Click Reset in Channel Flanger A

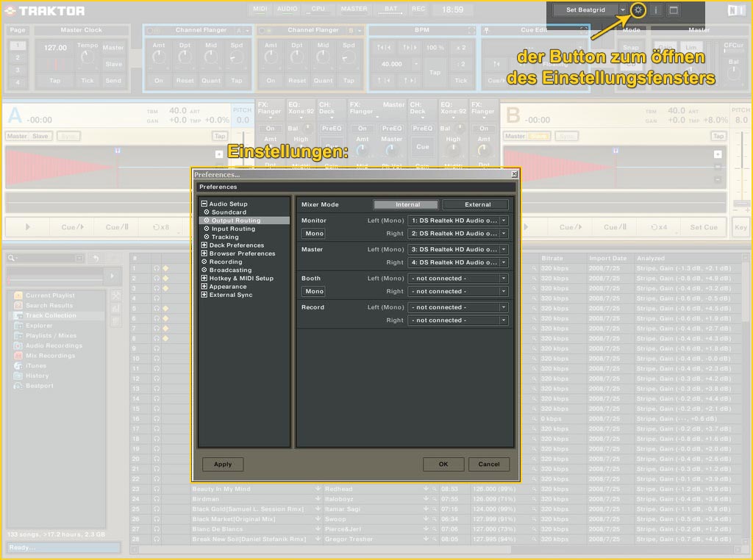coord(185,81)
